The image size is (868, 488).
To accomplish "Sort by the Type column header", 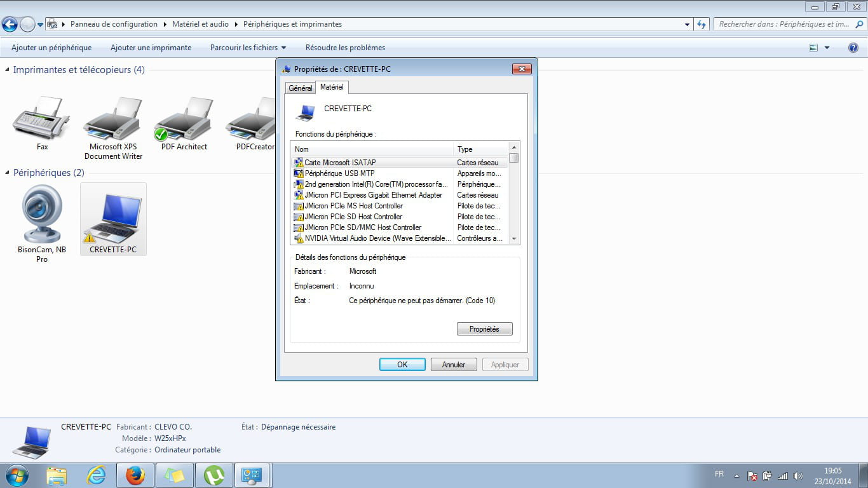I will coord(481,149).
